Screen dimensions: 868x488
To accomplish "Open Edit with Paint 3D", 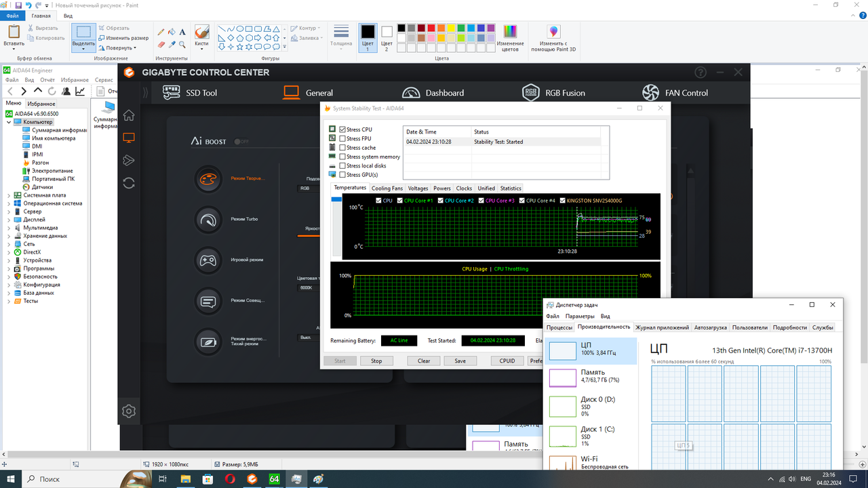I will click(553, 39).
